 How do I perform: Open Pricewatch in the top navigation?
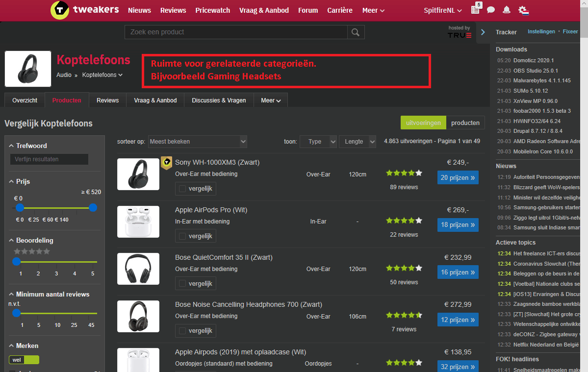213,10
